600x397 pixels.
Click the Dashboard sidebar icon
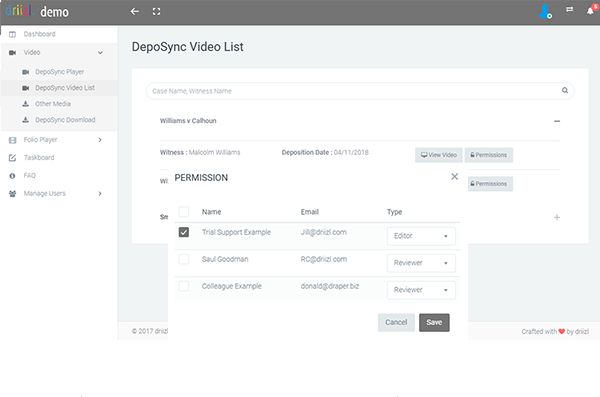point(12,34)
